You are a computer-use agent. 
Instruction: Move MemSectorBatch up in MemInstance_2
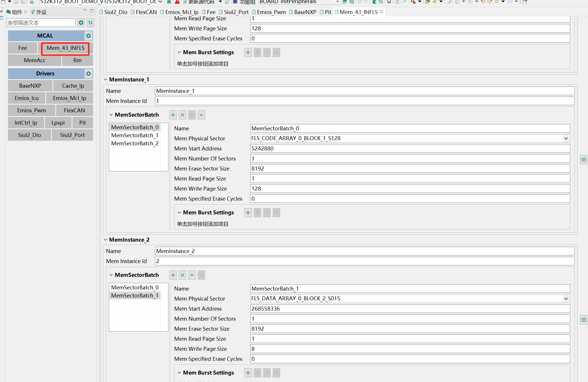coord(192,275)
